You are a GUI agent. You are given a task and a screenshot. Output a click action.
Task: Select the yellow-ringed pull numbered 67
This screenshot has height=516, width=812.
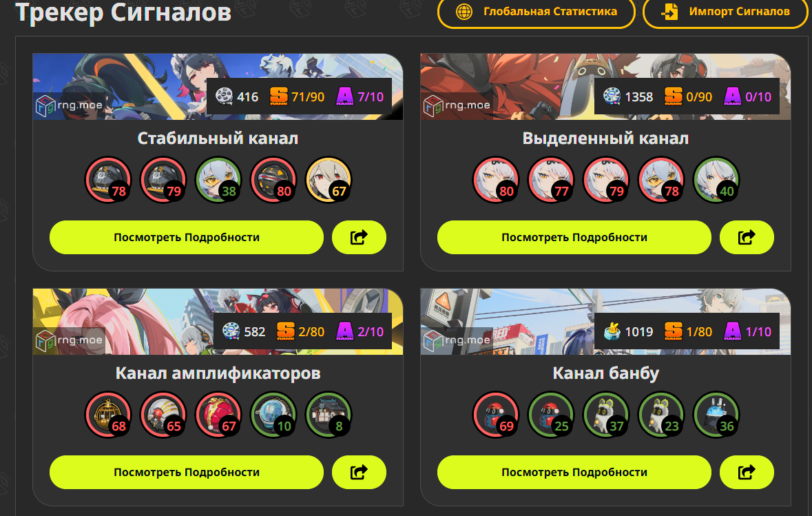point(329,180)
